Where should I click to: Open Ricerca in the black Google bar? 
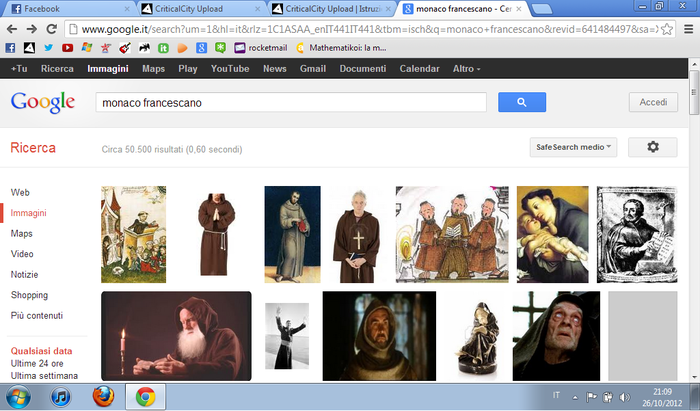point(57,69)
